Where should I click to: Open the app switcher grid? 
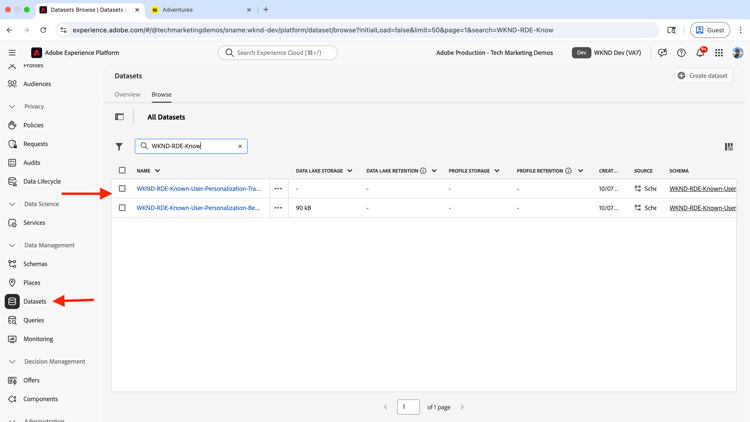(719, 53)
